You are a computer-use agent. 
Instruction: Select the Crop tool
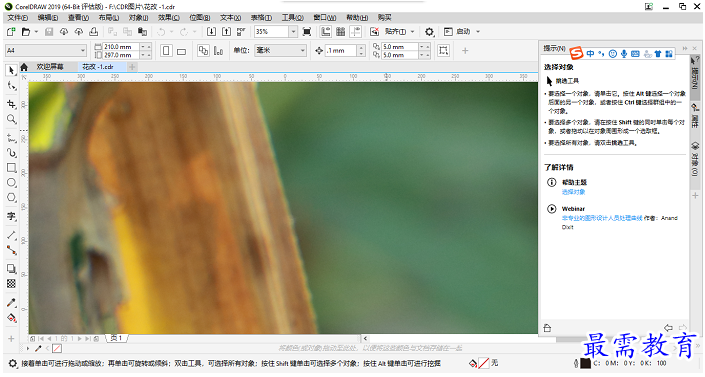[x=12, y=104]
